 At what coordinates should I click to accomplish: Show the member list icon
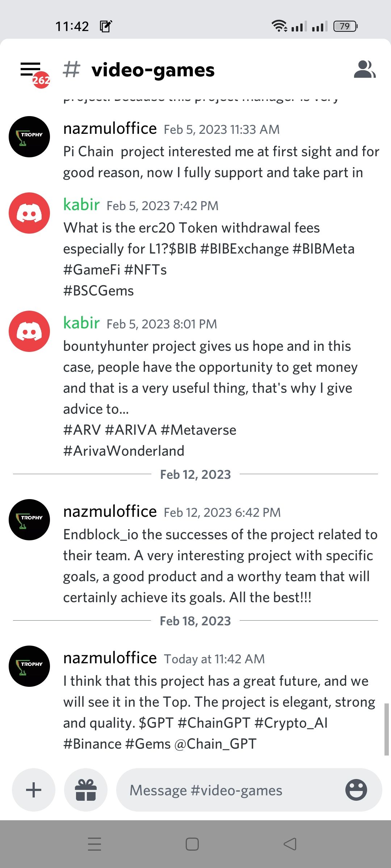click(x=364, y=69)
